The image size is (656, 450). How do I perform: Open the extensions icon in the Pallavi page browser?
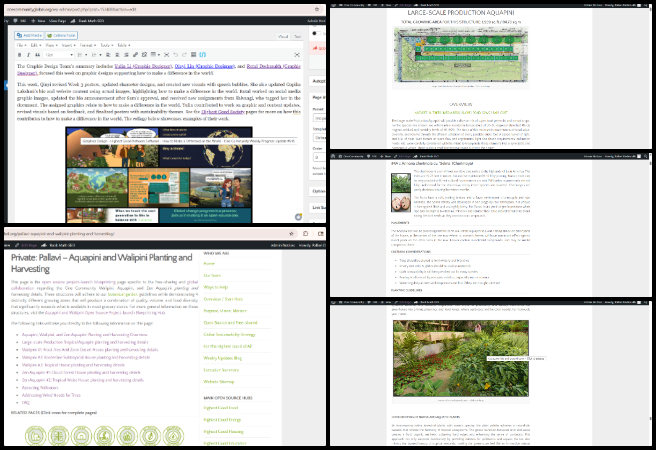tap(306, 234)
